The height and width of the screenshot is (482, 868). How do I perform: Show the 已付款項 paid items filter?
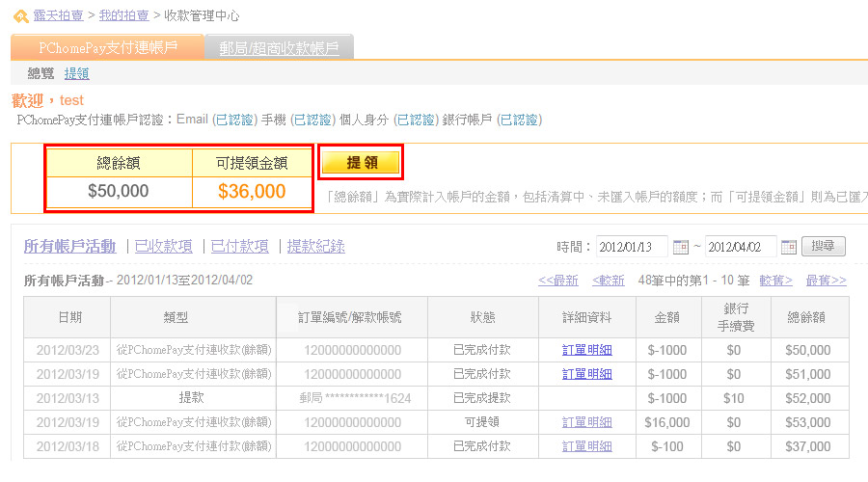click(x=239, y=246)
